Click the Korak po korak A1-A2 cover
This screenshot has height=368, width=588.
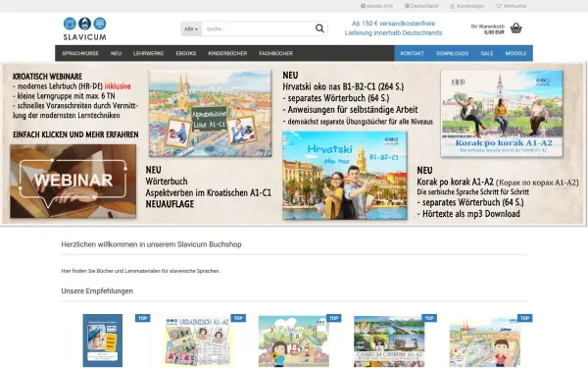click(502, 114)
